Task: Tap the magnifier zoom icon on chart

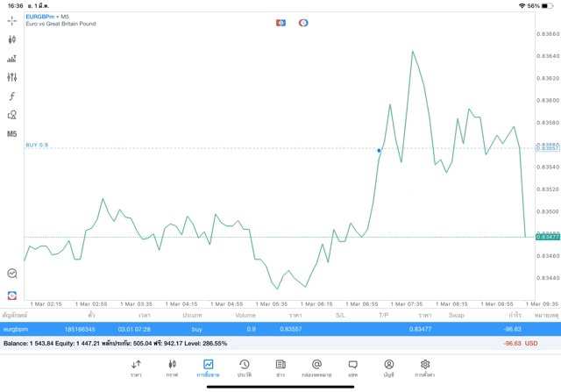Action: (12, 274)
